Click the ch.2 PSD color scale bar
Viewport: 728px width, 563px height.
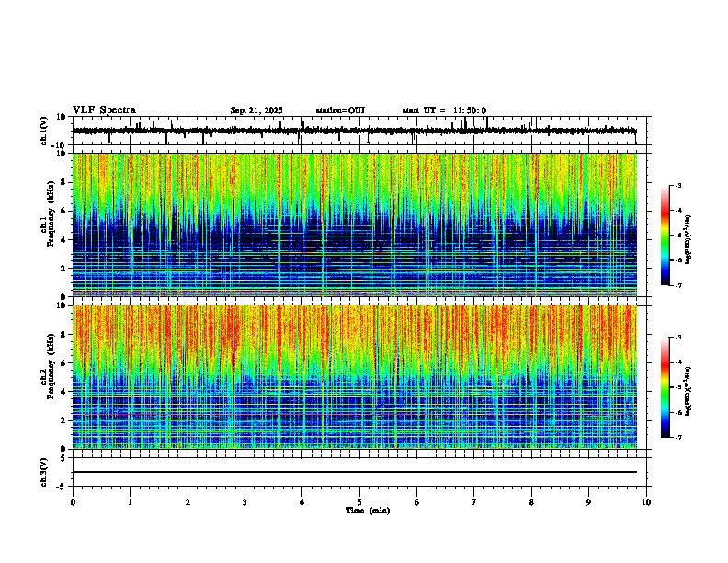tap(665, 387)
